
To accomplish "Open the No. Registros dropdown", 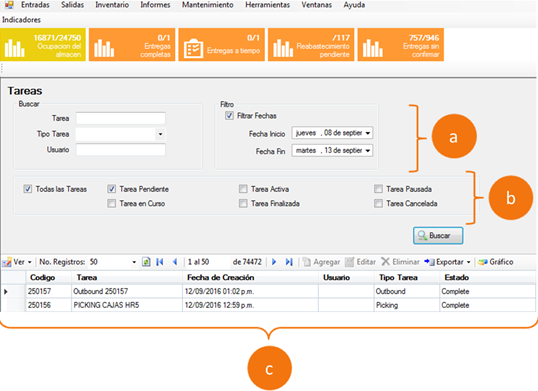I will [134, 262].
